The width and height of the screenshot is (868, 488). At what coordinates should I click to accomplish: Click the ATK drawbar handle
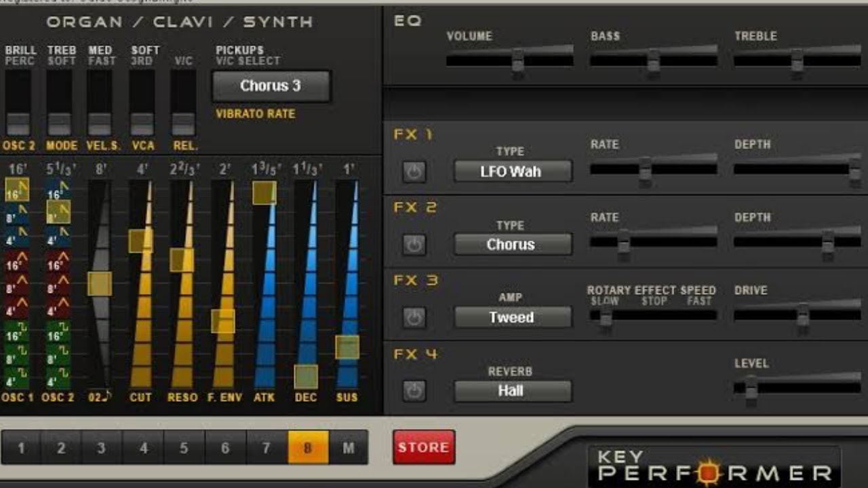coord(264,193)
